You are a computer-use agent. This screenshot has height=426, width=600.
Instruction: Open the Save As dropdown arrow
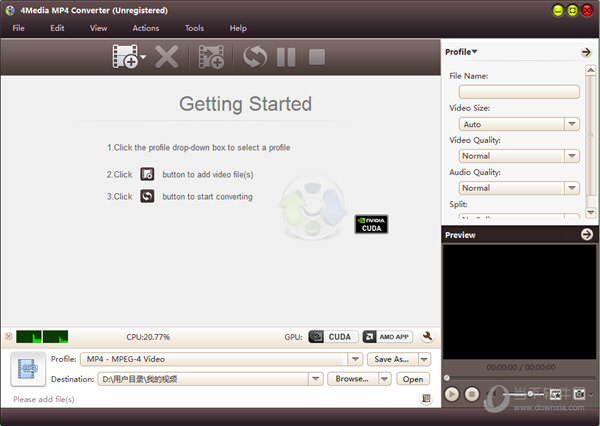pos(424,359)
